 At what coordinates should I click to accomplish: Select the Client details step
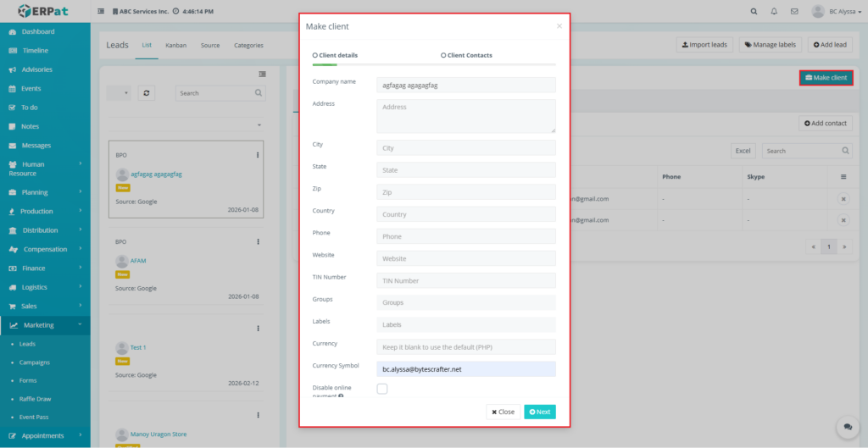point(335,55)
